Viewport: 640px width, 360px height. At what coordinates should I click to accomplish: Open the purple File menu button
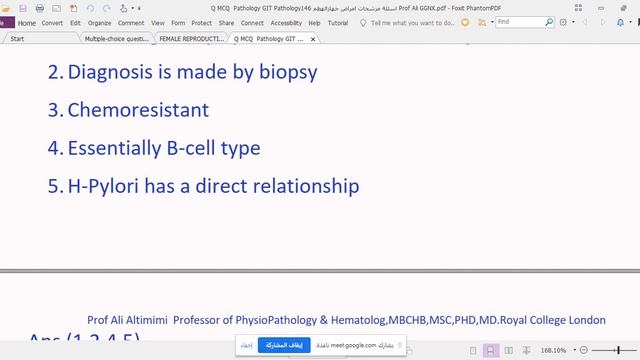coord(7,23)
